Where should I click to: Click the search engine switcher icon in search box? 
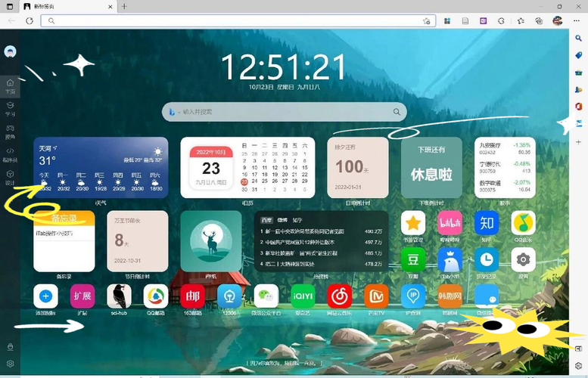coord(173,112)
